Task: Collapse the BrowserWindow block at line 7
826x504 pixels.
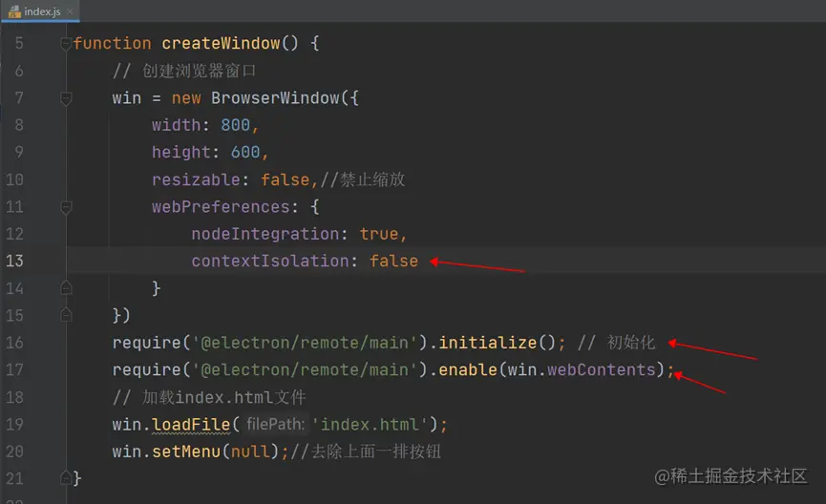Action: pyautogui.click(x=66, y=97)
